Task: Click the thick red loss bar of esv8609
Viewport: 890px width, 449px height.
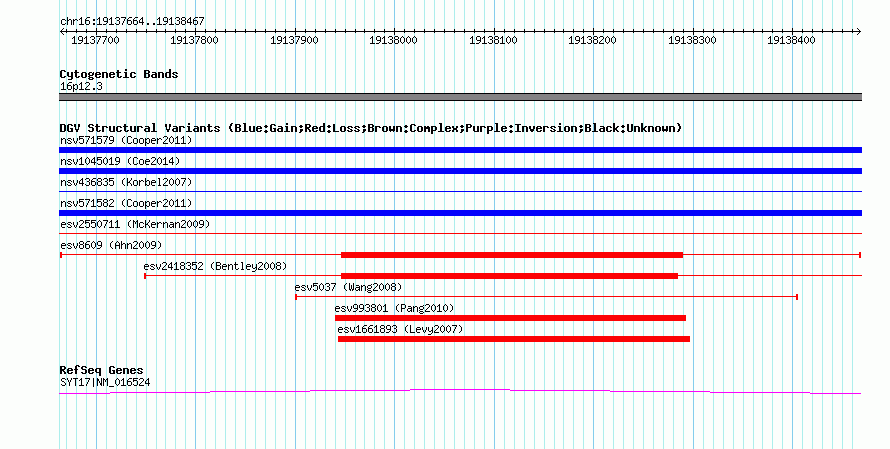Action: coord(511,255)
